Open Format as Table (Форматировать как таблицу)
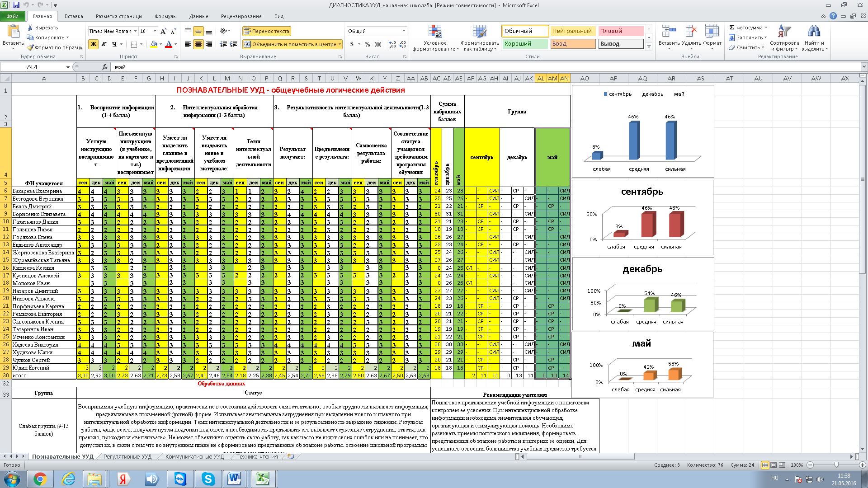 pyautogui.click(x=480, y=38)
